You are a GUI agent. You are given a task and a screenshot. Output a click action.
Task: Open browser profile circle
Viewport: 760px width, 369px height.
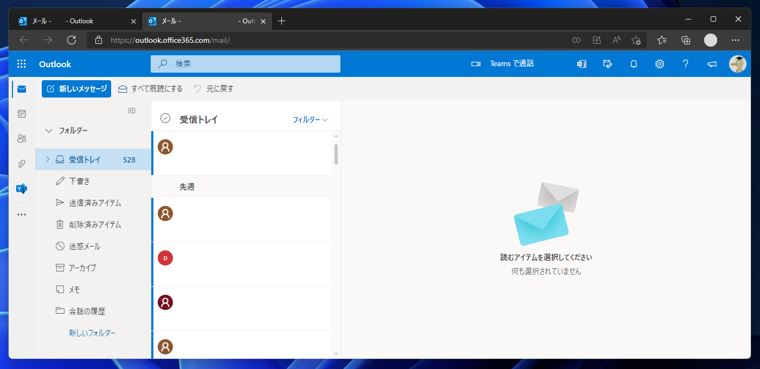(711, 40)
